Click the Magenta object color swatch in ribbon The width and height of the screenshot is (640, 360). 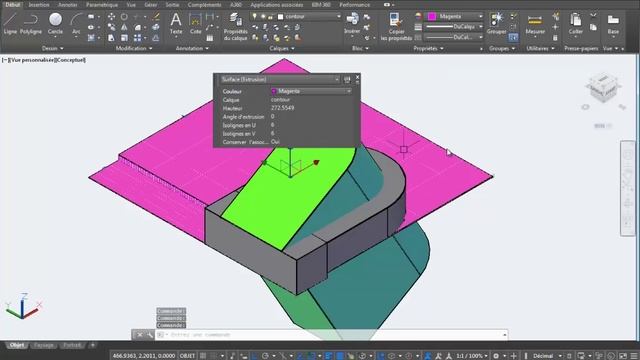point(432,16)
